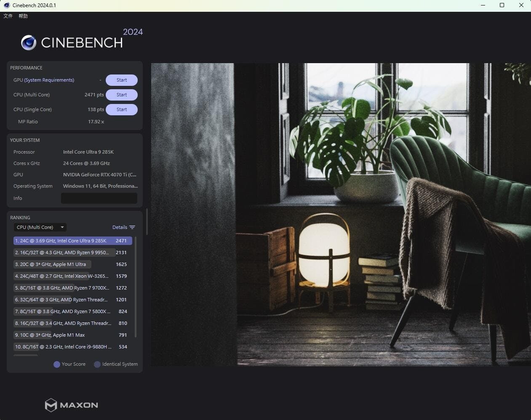The image size is (531, 420).
Task: Select the AMD Ryzen 7 5800X ranking row
Action: 73,311
